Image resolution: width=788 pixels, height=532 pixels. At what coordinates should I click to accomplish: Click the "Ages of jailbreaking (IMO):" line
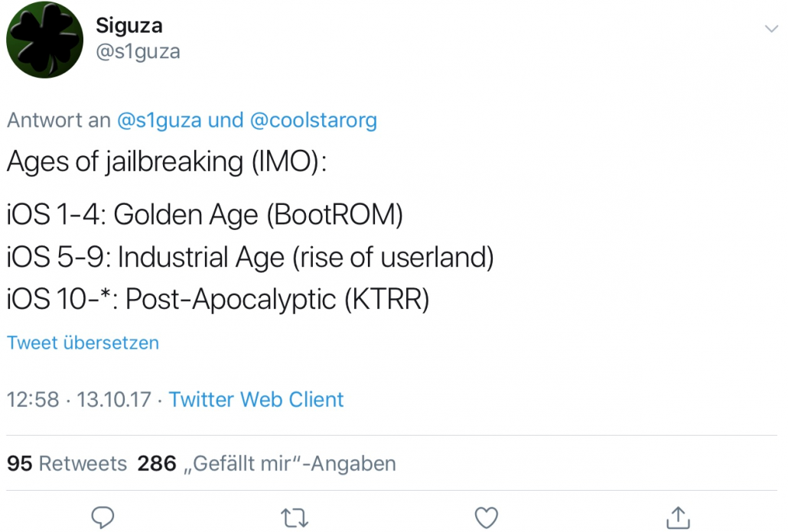coord(166,161)
